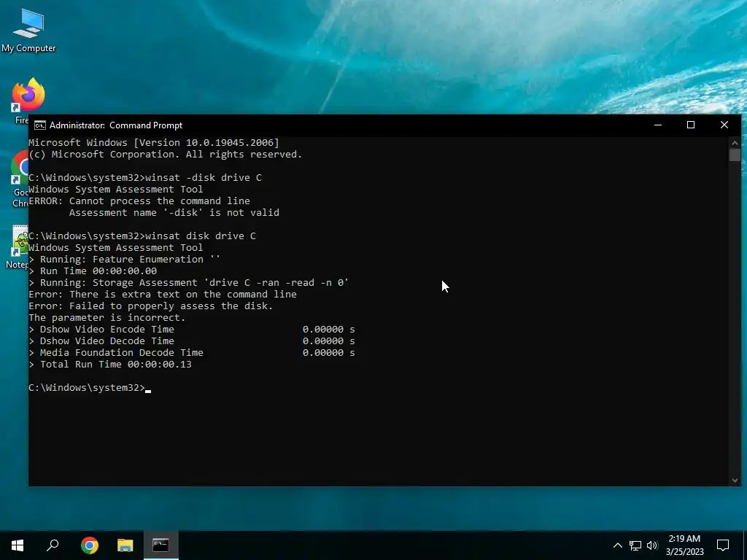This screenshot has height=560, width=747.
Task: Click the 'Dshow Video Decode Time' line
Action: click(192, 341)
